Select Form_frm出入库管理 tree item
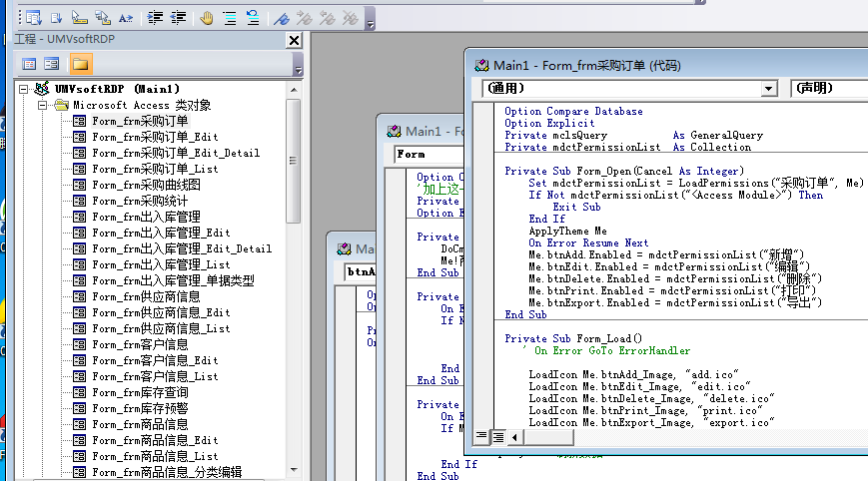Image resolution: width=868 pixels, height=481 pixels. tap(146, 217)
